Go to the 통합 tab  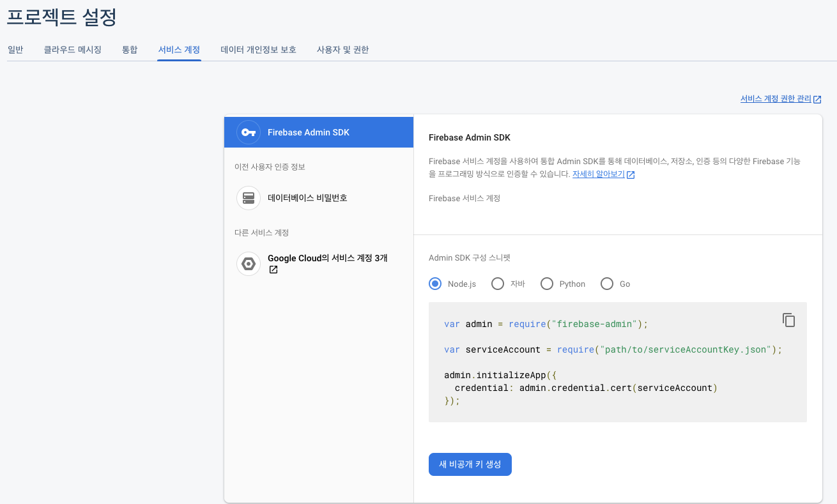(x=130, y=49)
